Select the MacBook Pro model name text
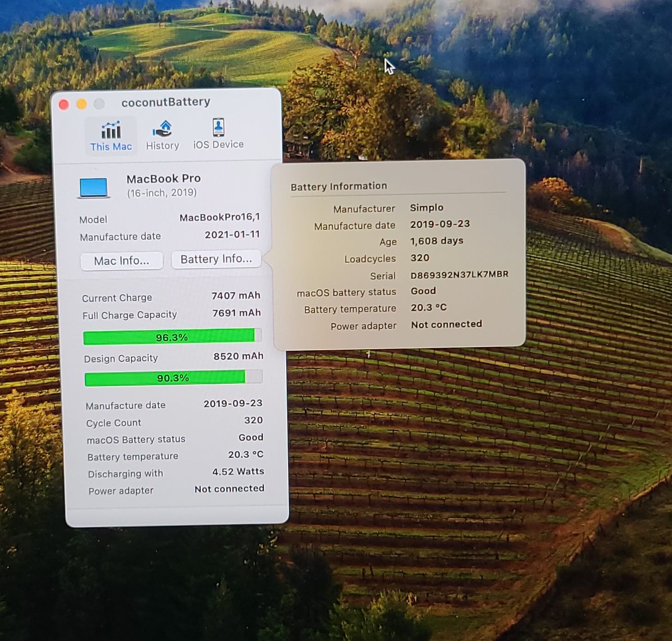Image resolution: width=672 pixels, height=641 pixels. pyautogui.click(x=163, y=179)
